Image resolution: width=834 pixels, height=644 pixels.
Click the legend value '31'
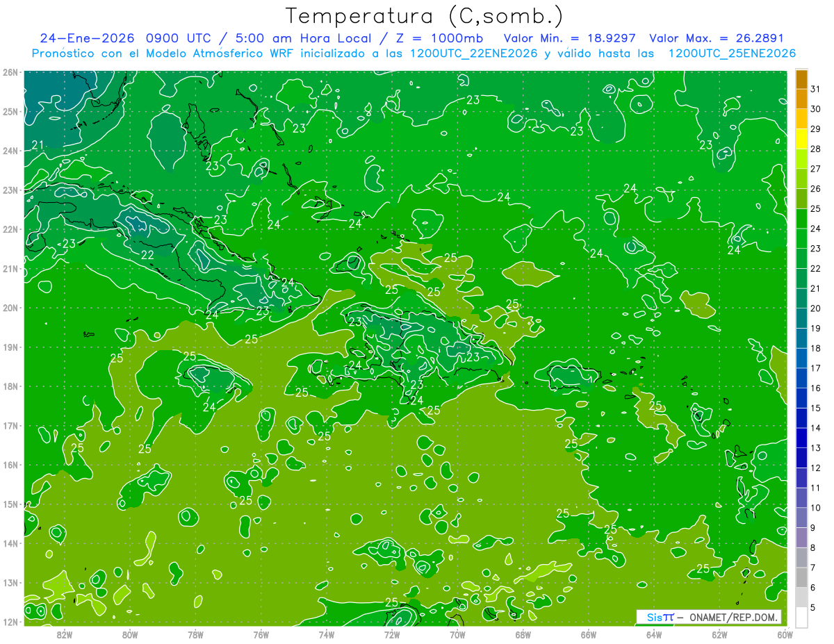815,89
